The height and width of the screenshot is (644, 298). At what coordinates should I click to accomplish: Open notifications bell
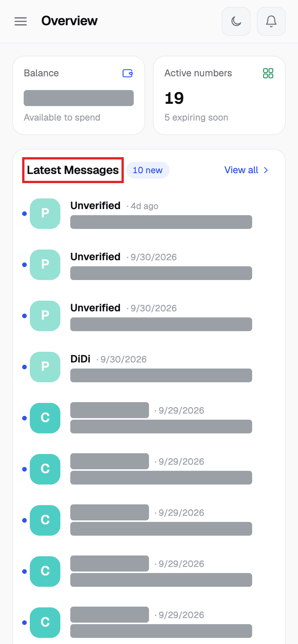coord(271,21)
